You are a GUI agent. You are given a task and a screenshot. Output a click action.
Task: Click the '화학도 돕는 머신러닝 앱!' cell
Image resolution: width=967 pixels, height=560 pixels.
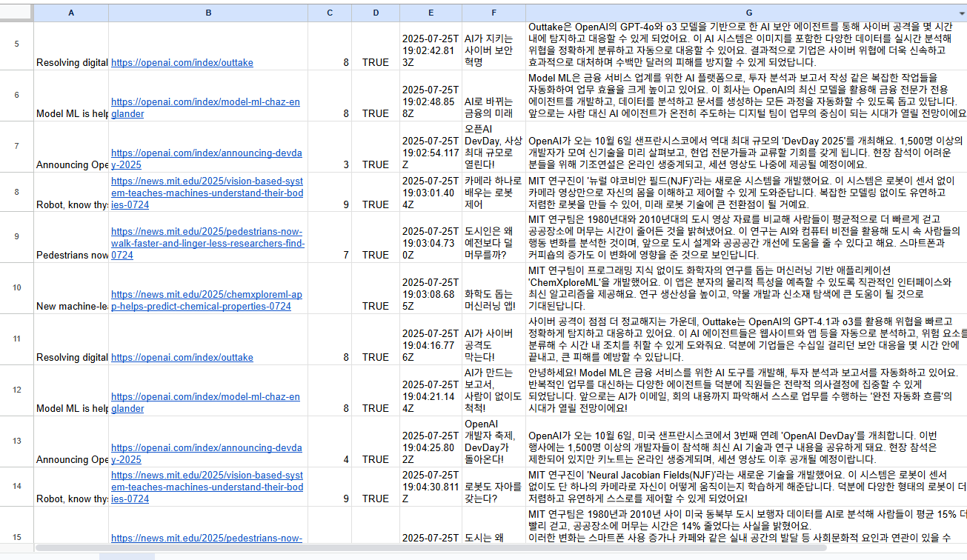494,289
